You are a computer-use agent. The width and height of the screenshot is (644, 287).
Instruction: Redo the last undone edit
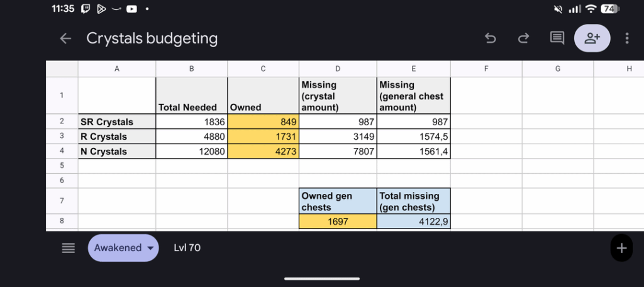pos(523,38)
